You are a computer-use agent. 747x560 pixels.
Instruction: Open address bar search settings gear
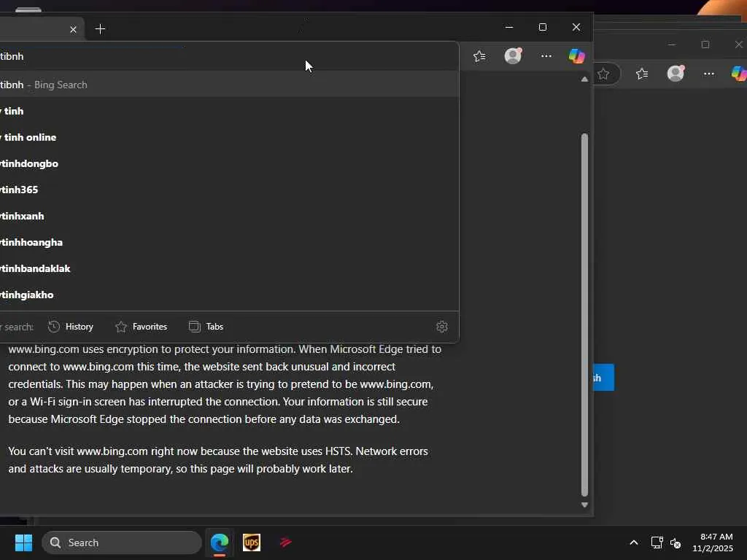441,327
